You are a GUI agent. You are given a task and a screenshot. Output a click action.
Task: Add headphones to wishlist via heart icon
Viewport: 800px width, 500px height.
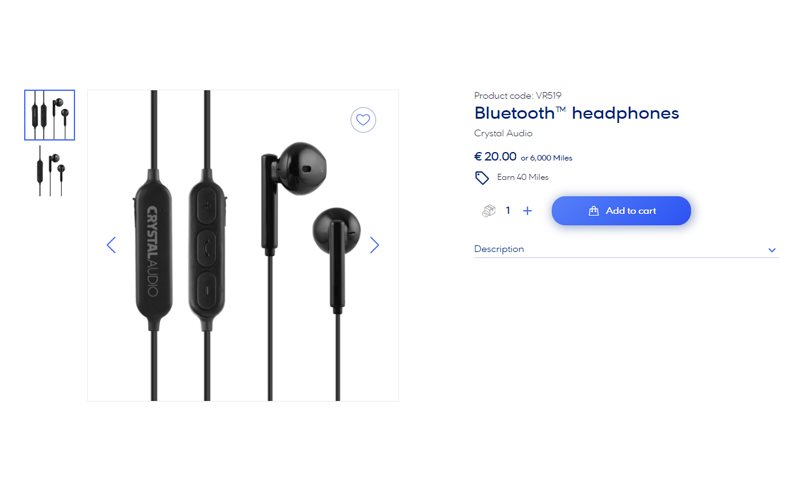point(363,120)
